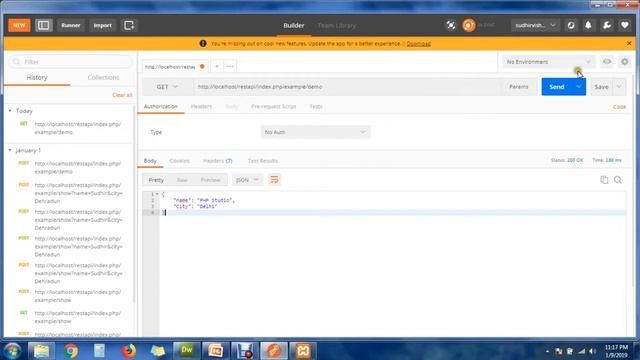Click the Filter search field
Image resolution: width=640 pixels, height=360 pixels.
coord(71,62)
